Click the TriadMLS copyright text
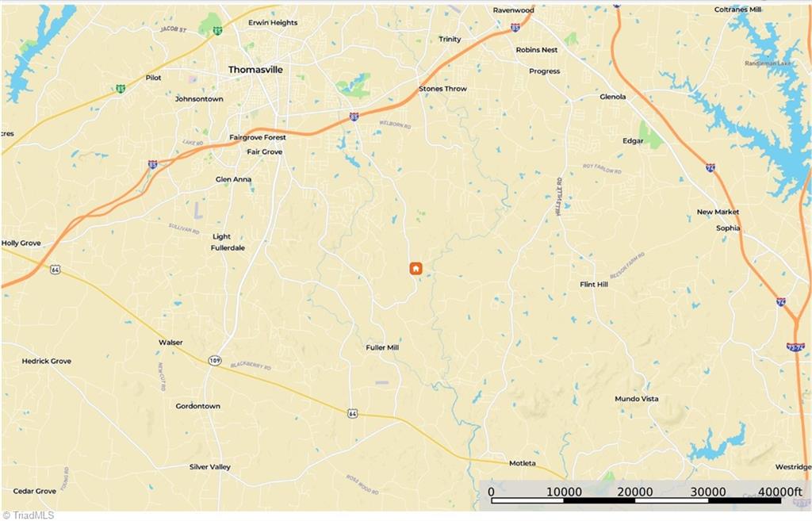 [28, 515]
